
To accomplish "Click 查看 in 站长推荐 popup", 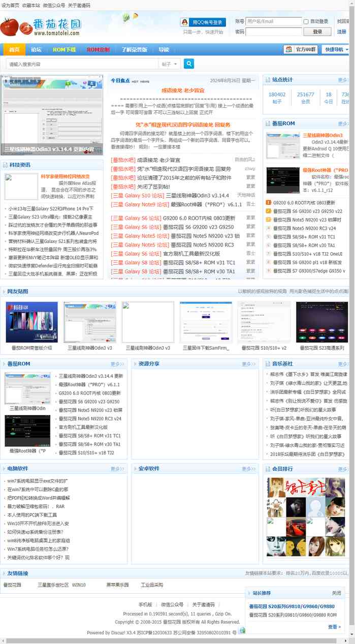I will click(334, 627).
